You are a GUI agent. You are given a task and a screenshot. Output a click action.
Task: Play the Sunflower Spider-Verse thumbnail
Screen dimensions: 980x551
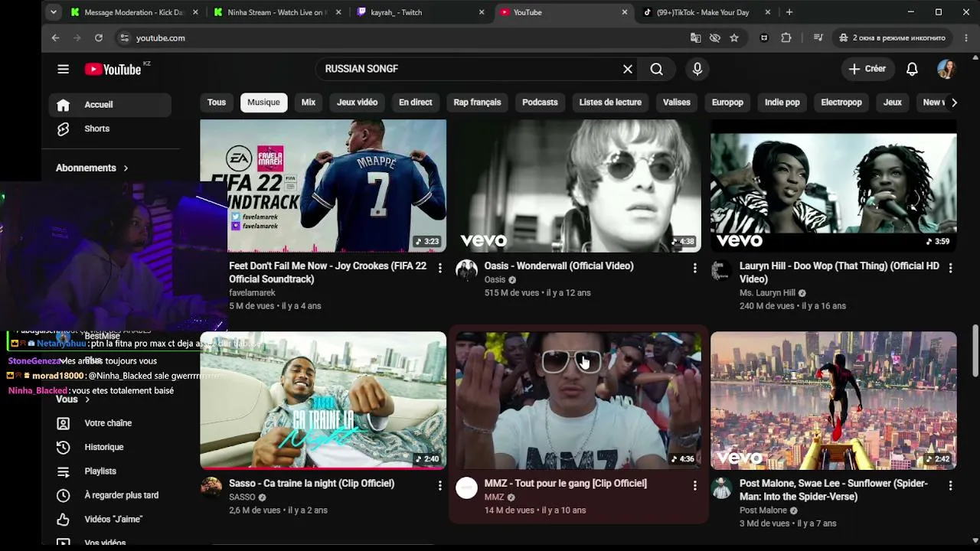[833, 400]
